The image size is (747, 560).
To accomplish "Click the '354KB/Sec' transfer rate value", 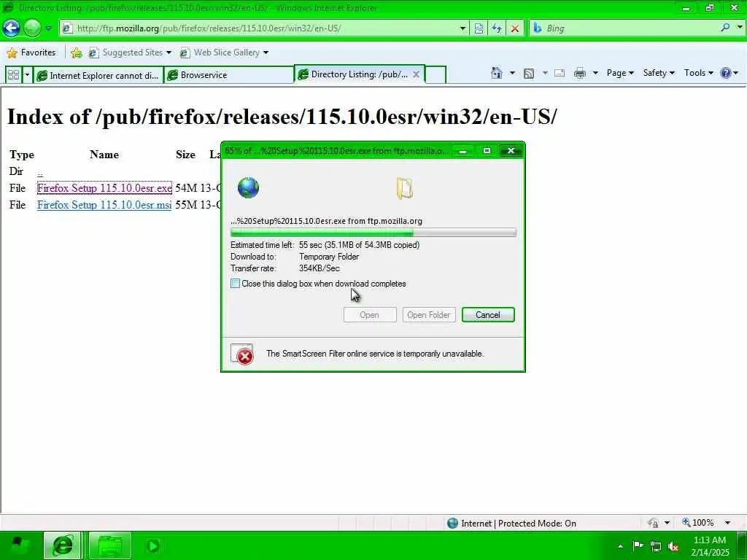I will pos(320,268).
